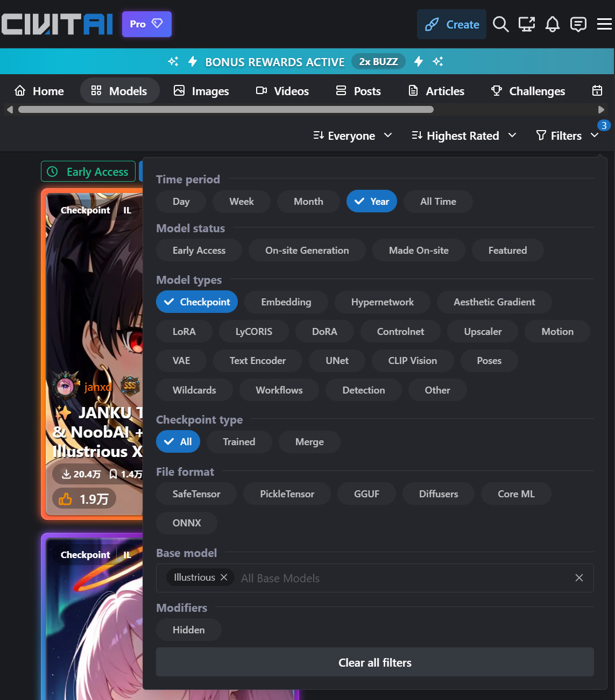Image resolution: width=615 pixels, height=700 pixels.
Task: Open the Highest Rated sort dropdown
Action: coord(464,136)
